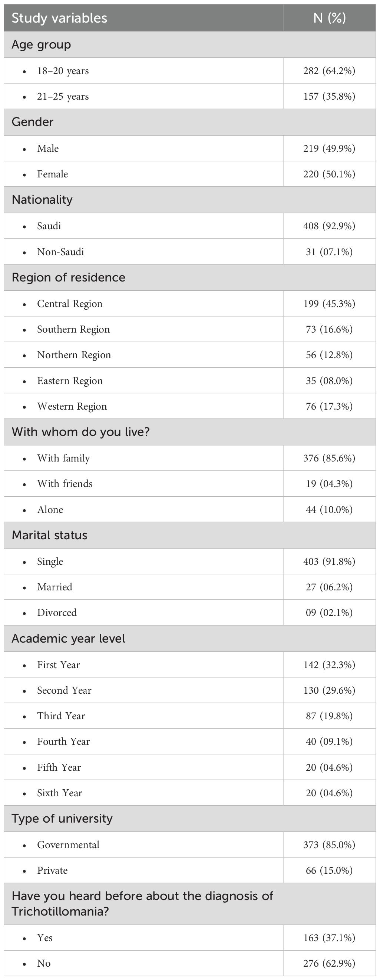The height and width of the screenshot is (980, 380).
Task: Select the "Age group" section row
Action: 41,44
